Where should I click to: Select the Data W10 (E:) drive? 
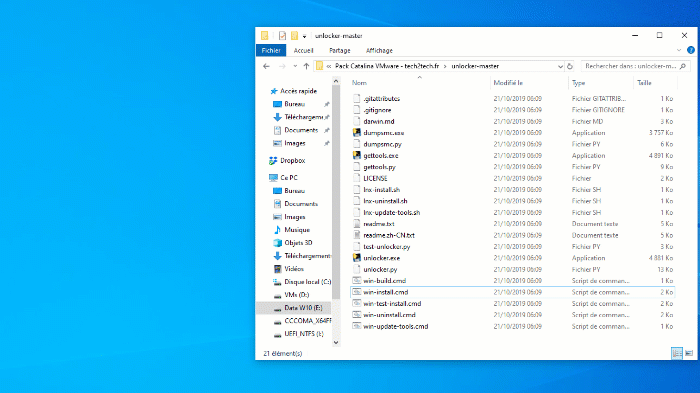click(303, 308)
